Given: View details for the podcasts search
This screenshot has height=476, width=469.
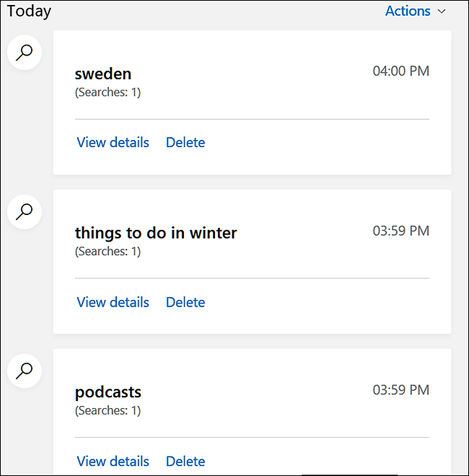Looking at the screenshot, I should [x=113, y=462].
